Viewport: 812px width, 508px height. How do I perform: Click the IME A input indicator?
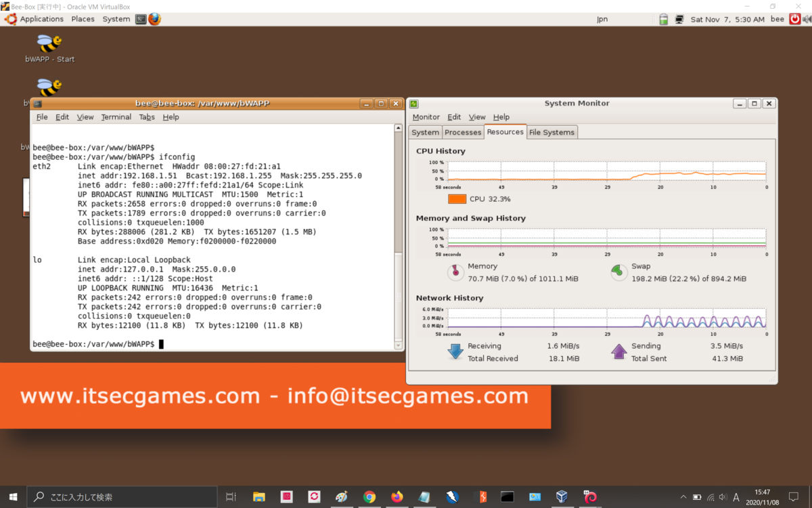click(736, 497)
